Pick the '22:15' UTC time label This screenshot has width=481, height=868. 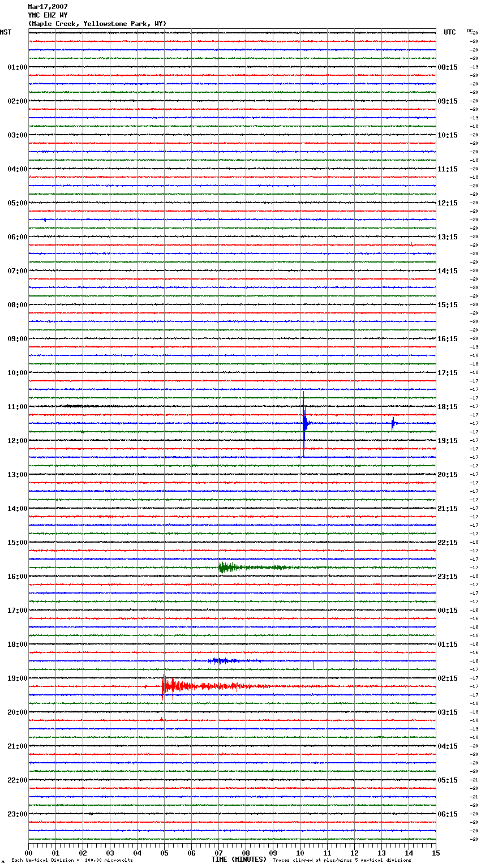click(x=448, y=543)
